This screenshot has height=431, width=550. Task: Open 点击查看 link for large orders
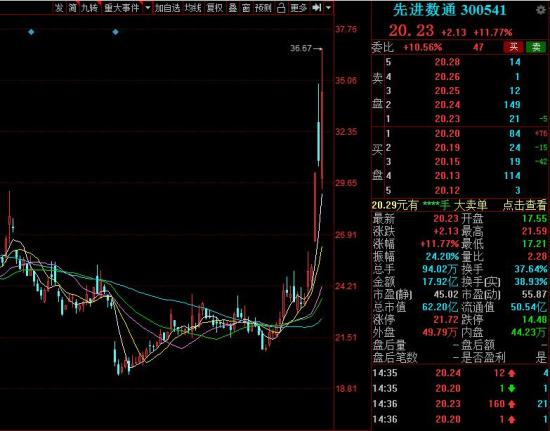(x=524, y=205)
